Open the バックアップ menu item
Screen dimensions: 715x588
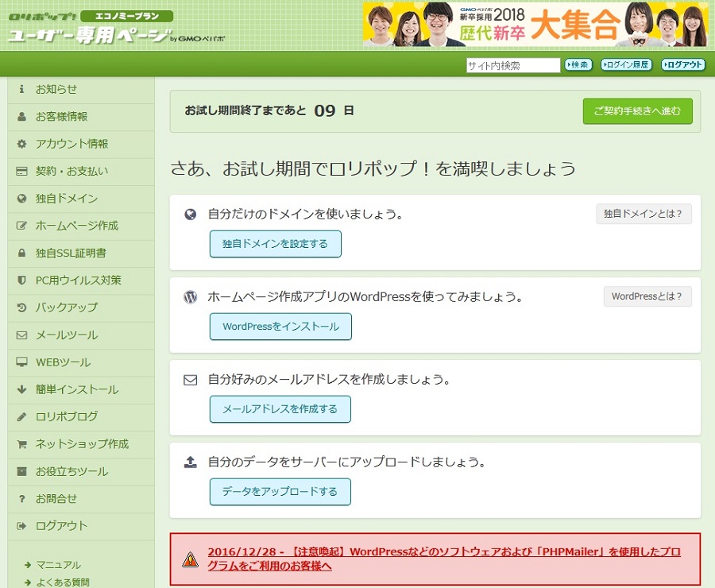pos(81,308)
